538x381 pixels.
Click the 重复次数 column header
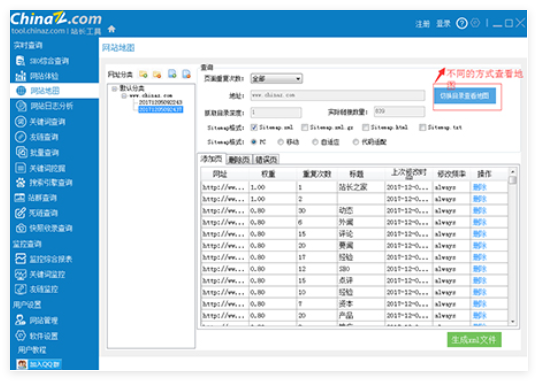coord(317,174)
